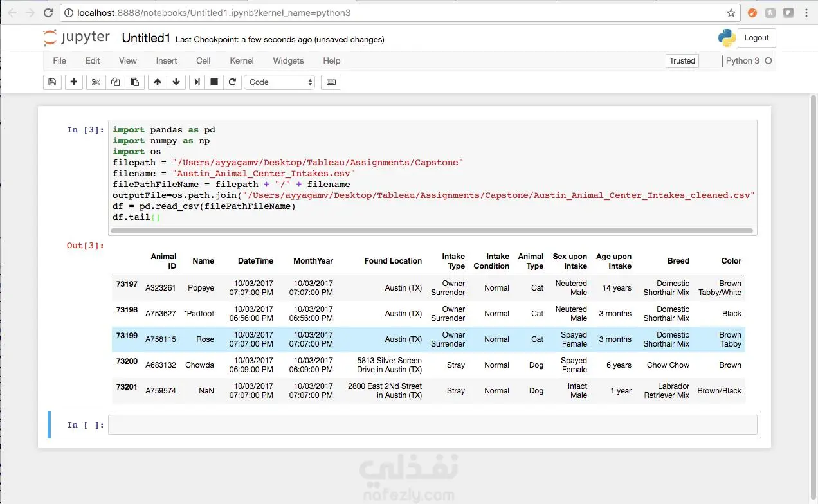Viewport: 818px width, 504px height.
Task: Rename notebook by clicking Untitled1 title
Action: click(146, 39)
